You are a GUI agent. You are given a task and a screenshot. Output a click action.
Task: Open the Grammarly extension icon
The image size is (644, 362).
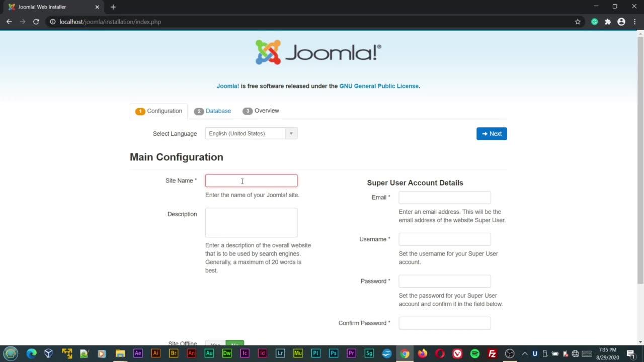click(595, 22)
